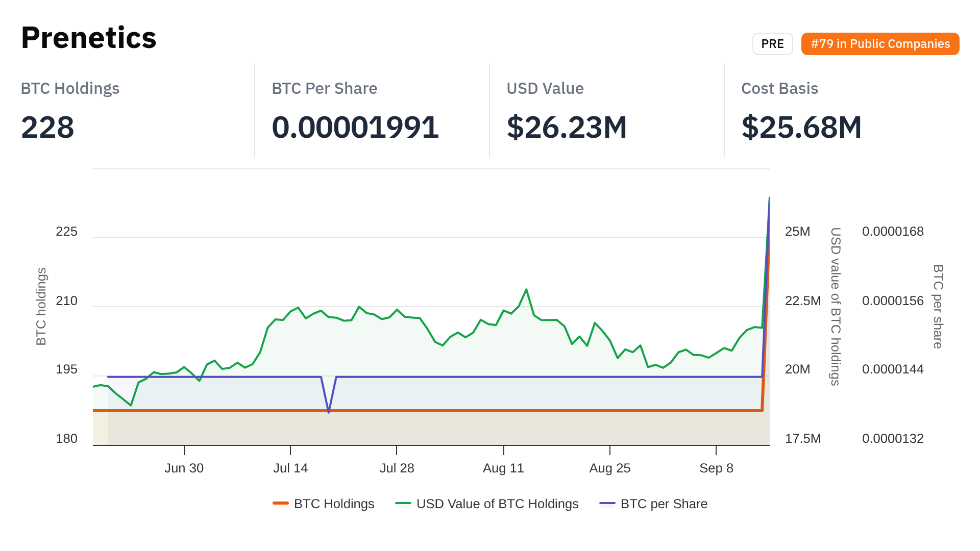Select the Jun 30 x-axis date label
980x551 pixels.
(x=184, y=468)
